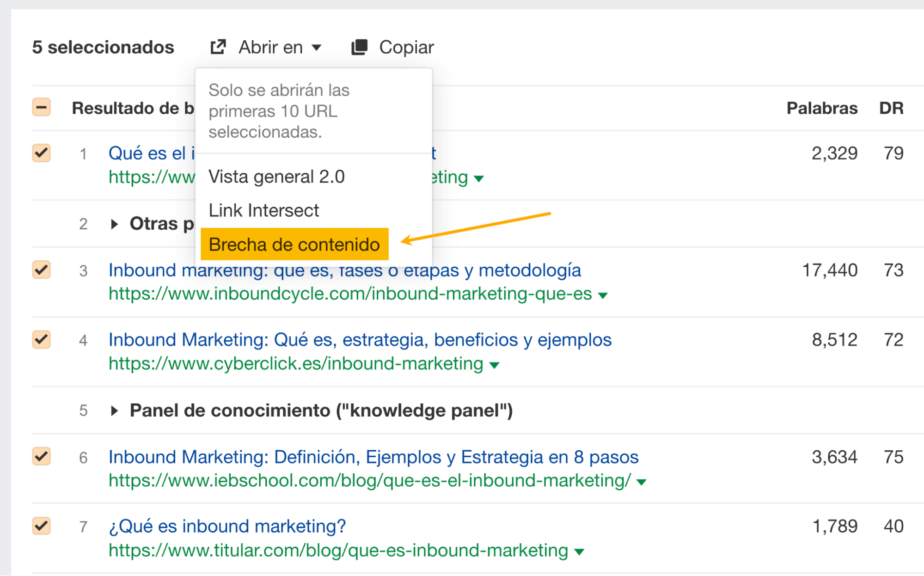924x576 pixels.
Task: Sort results by the Palabras column
Action: (x=822, y=108)
